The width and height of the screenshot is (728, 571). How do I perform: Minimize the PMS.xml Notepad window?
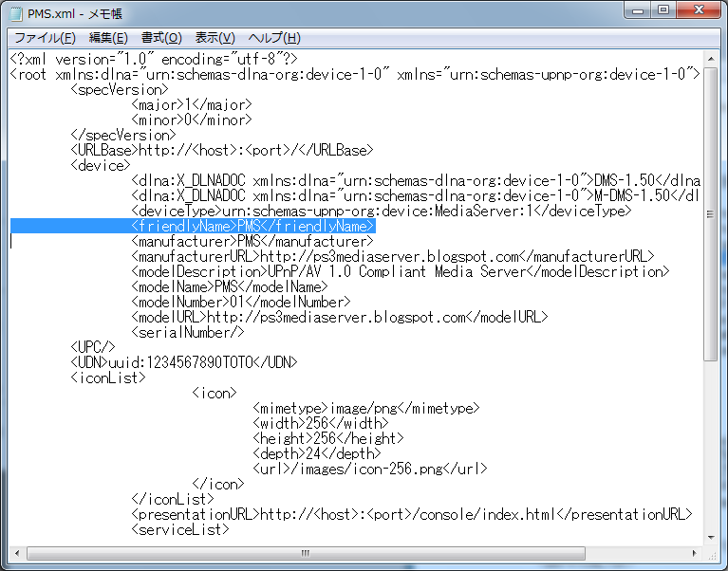coord(638,10)
